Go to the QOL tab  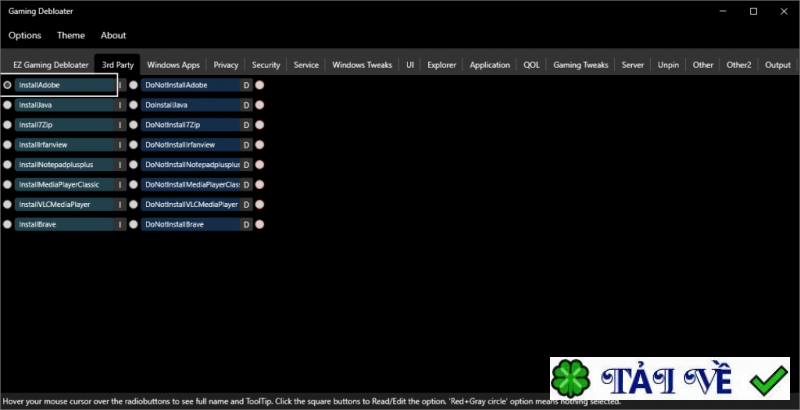tap(531, 65)
